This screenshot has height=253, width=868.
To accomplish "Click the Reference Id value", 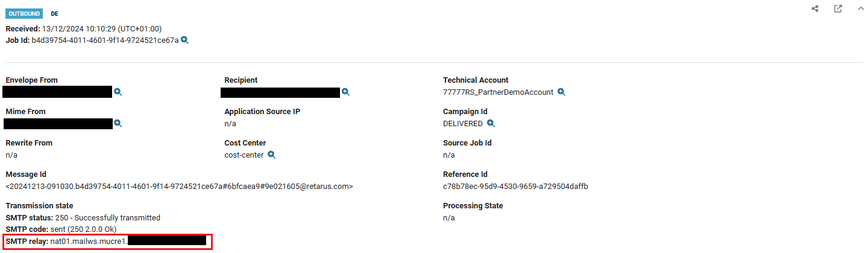I will 515,186.
